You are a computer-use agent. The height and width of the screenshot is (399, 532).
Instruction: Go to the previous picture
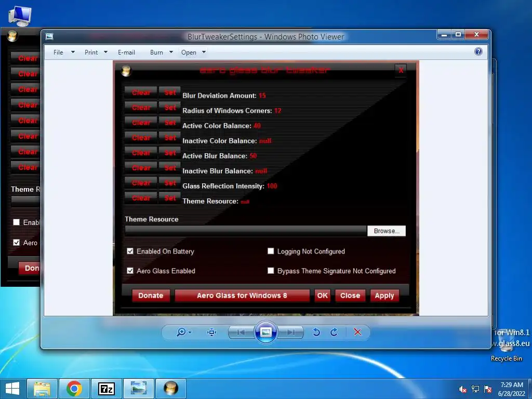point(241,332)
